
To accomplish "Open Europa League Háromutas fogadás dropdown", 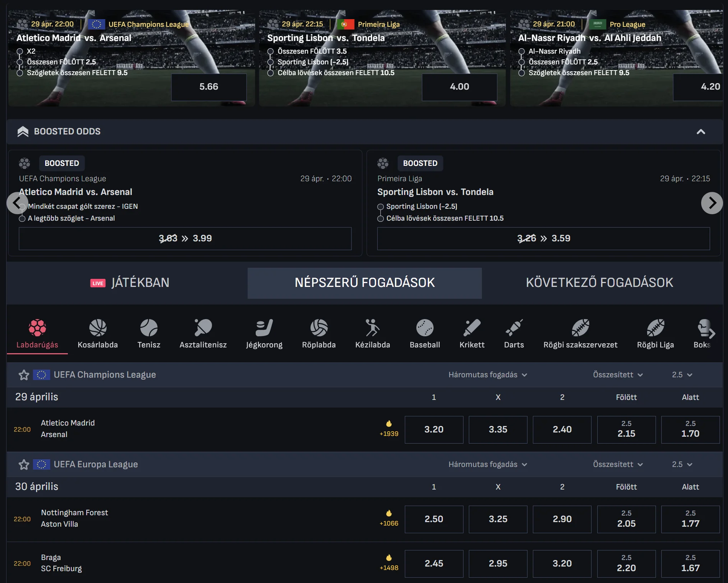I will pyautogui.click(x=488, y=464).
